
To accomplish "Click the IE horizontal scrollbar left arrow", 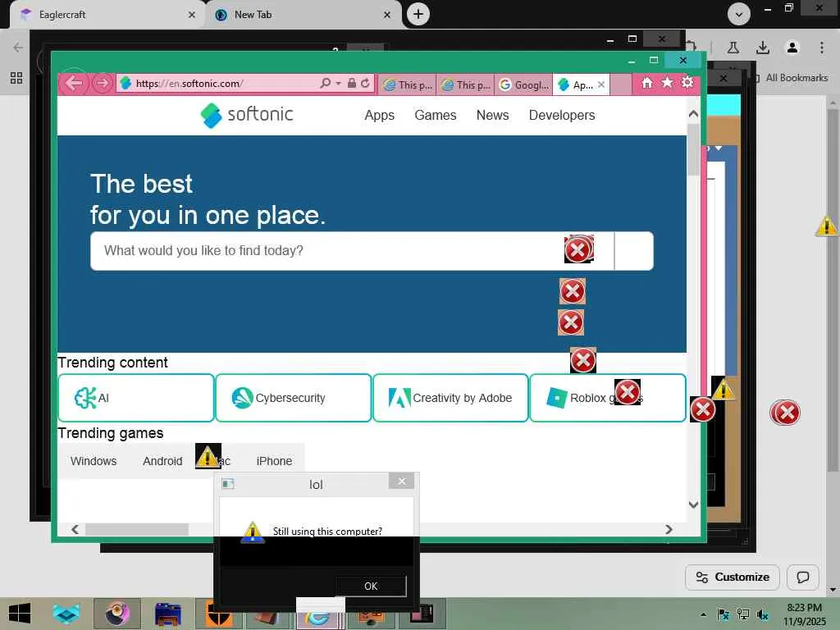I will tap(75, 529).
